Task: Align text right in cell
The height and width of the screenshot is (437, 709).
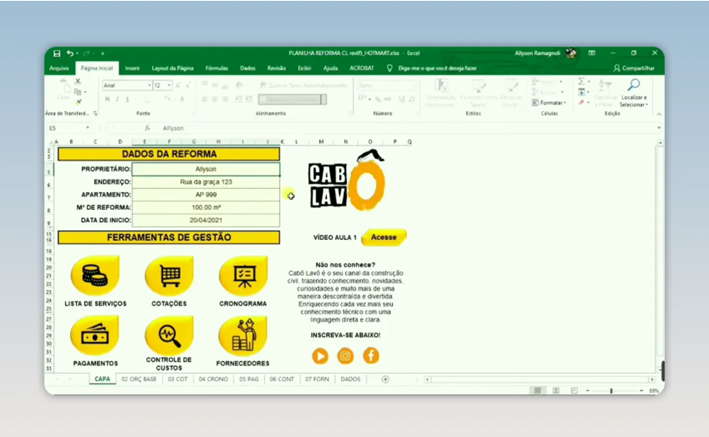Action: (x=225, y=99)
